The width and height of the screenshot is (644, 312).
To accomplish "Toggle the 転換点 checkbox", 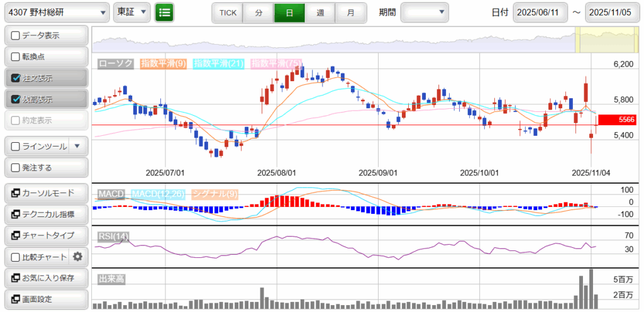I will (x=16, y=57).
